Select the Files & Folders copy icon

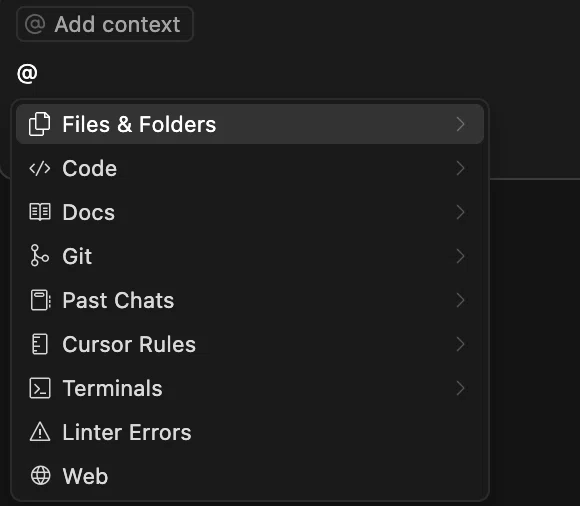(40, 124)
